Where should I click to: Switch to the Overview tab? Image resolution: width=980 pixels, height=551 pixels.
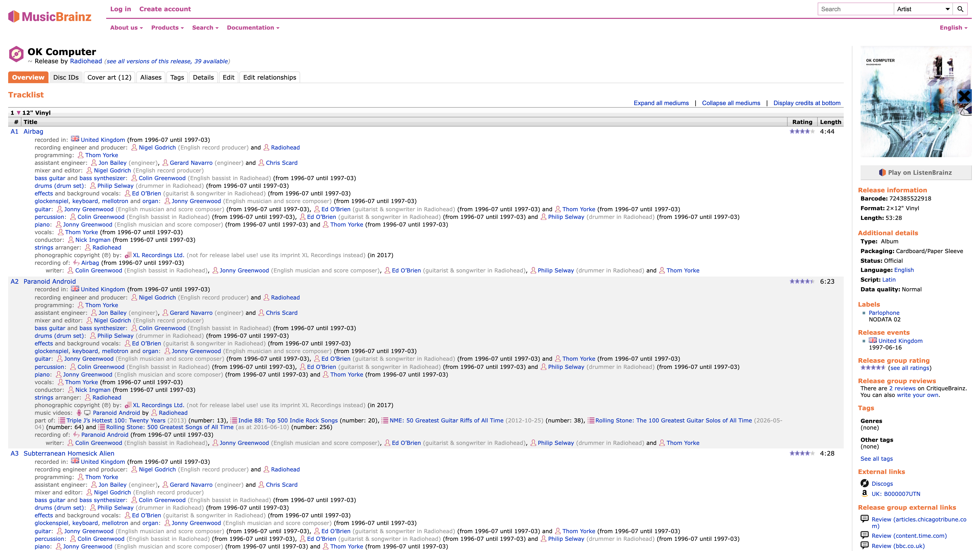(x=28, y=77)
